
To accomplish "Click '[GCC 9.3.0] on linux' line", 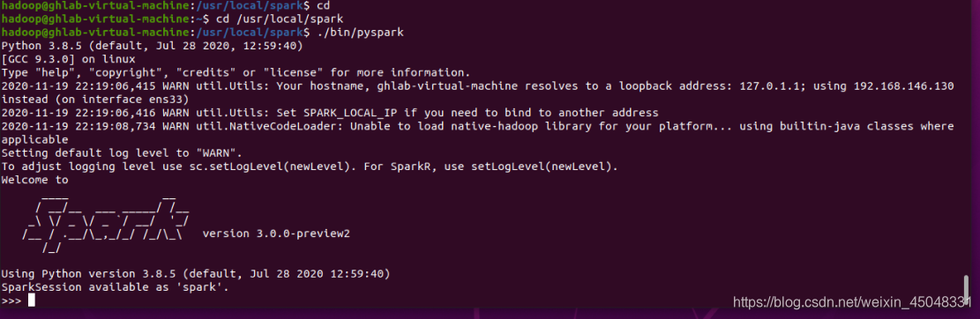I will tap(69, 59).
